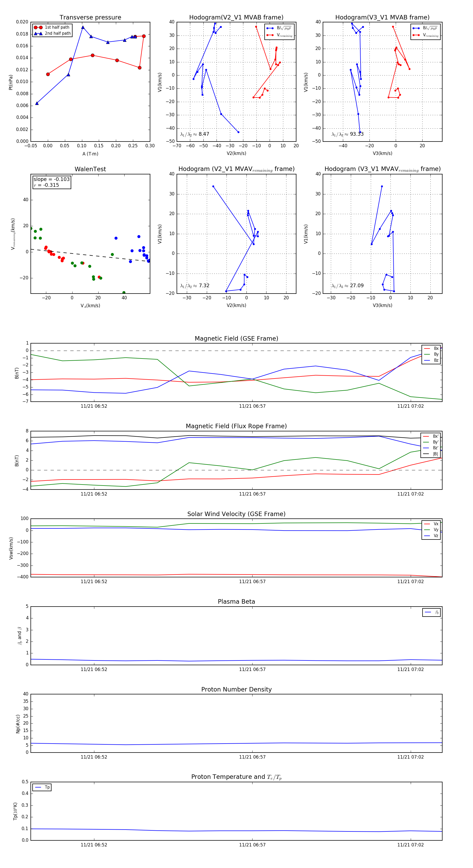This screenshot has height=868, width=473.
Task: Select the "Bz" legend entry in GSE field plot
Action: (431, 360)
